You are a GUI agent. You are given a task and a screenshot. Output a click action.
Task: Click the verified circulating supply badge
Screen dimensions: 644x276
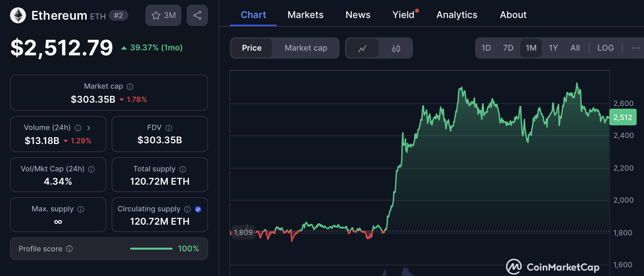198,209
